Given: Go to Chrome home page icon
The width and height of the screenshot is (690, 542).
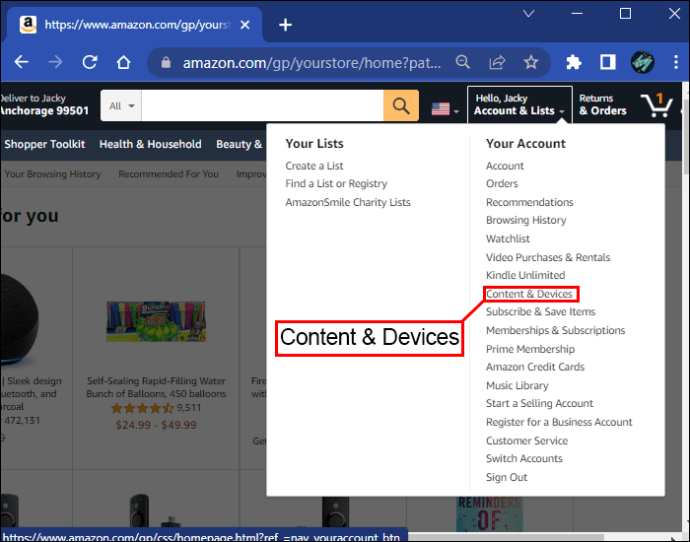Looking at the screenshot, I should pos(124,63).
